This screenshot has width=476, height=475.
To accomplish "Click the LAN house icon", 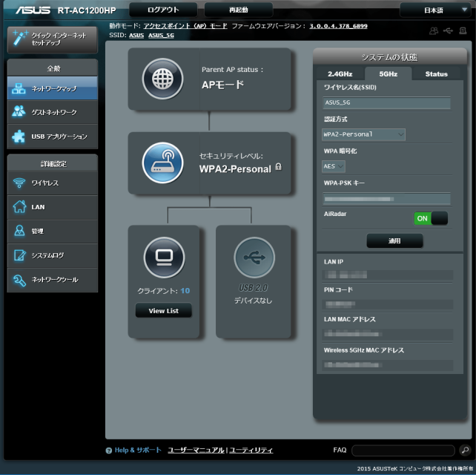I will point(19,206).
